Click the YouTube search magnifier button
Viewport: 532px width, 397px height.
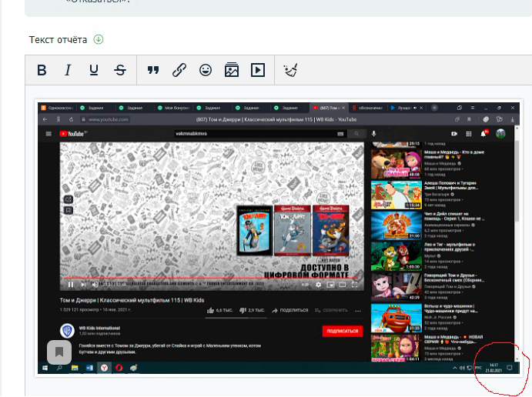(356, 134)
